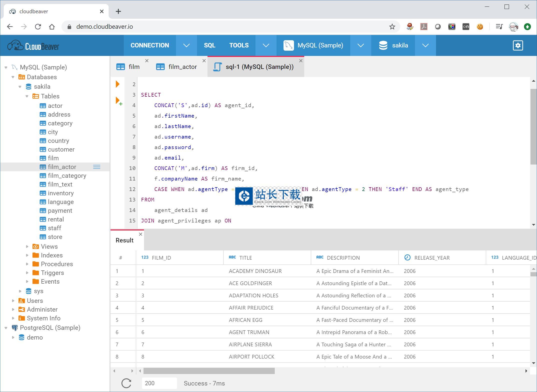Open the sakila database dropdown arrow
The image size is (537, 392).
(425, 45)
